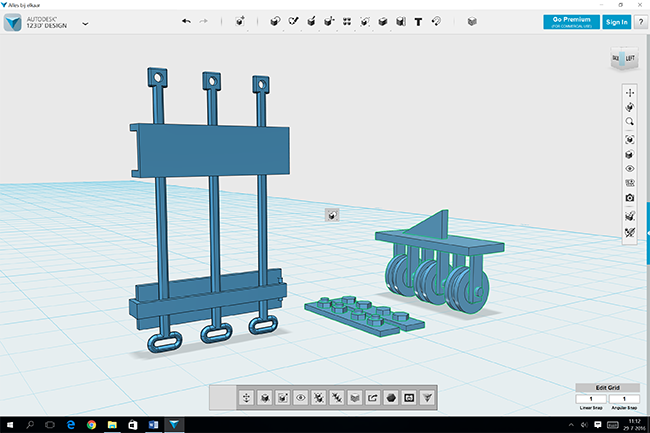
Task: Click the Sign In button
Action: (617, 21)
